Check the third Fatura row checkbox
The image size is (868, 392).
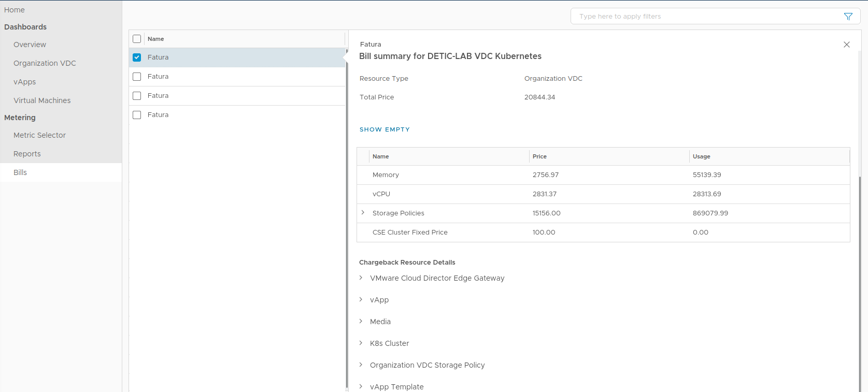137,96
